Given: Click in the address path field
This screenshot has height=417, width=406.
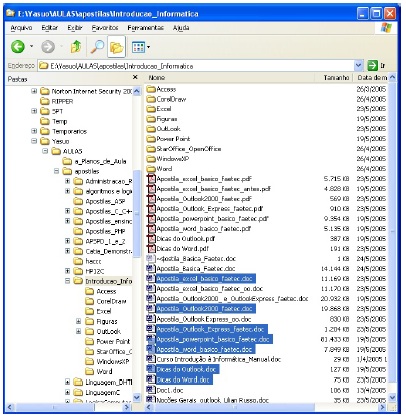Looking at the screenshot, I should tap(196, 66).
